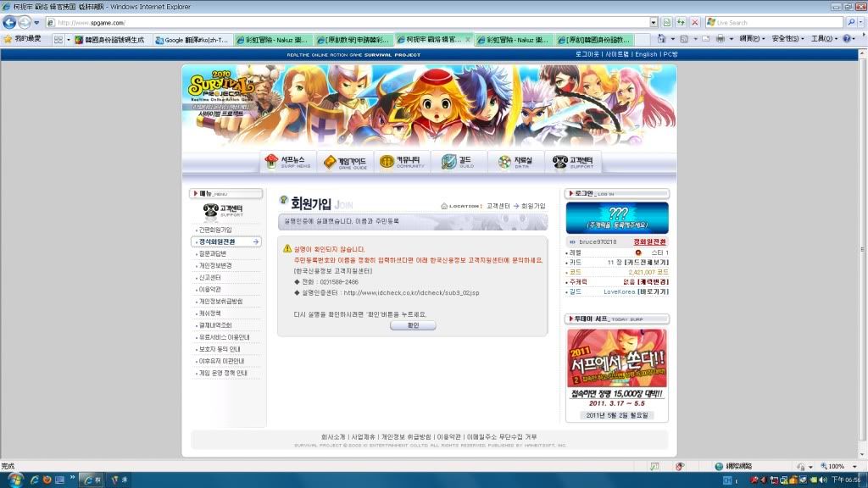Open the zoom level 100% dropdown
Screen dimensions: 868x488
tap(854, 467)
